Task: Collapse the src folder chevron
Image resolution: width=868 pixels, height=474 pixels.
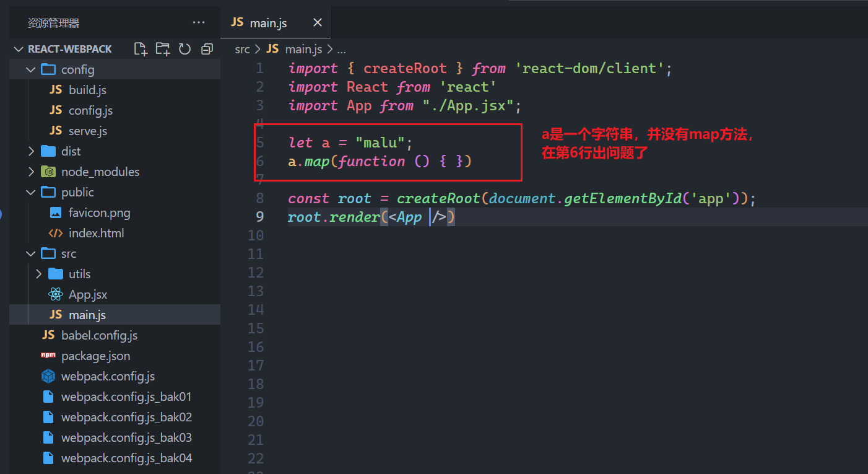Action: (x=31, y=253)
